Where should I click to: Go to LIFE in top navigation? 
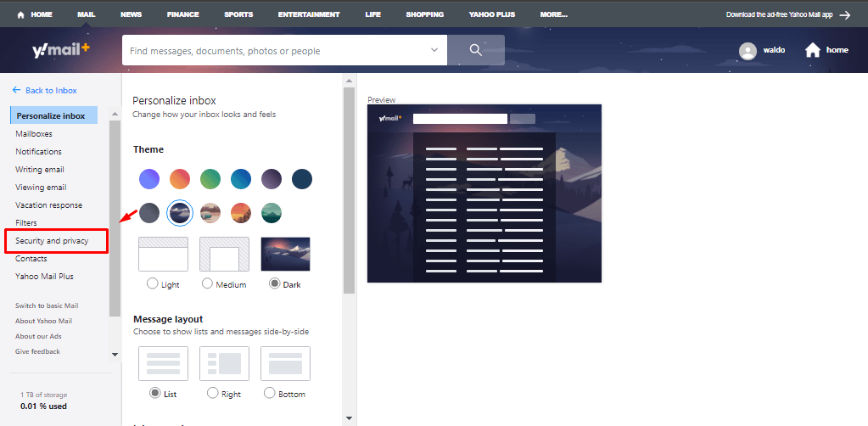tap(373, 15)
